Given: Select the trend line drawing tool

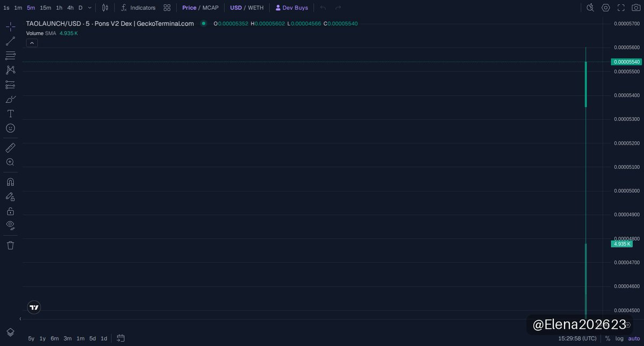Looking at the screenshot, I should (x=10, y=41).
